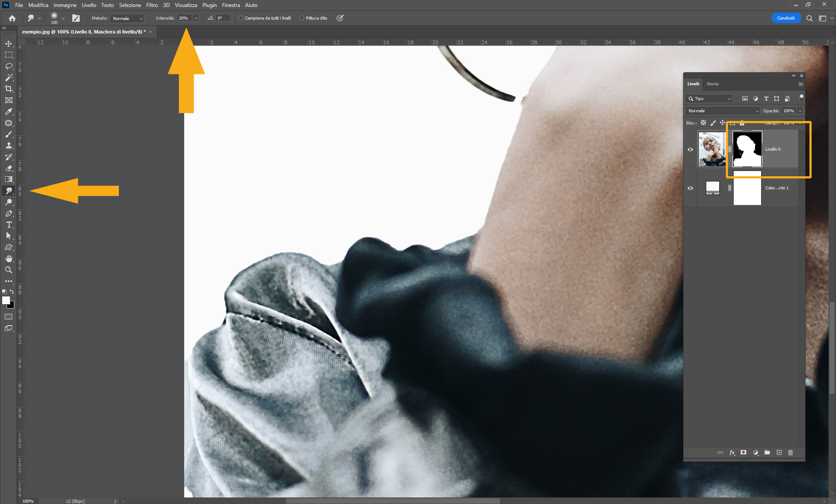Open the Metodo Normale dropdown

point(127,18)
